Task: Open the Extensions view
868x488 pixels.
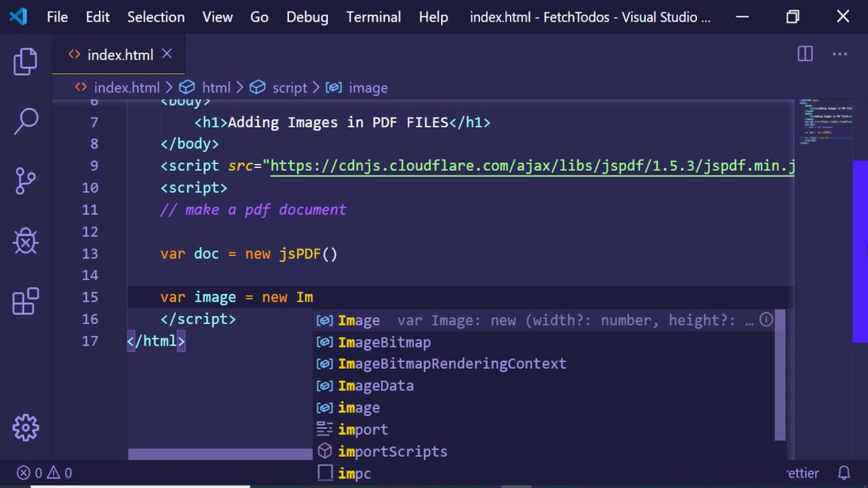Action: coord(26,301)
